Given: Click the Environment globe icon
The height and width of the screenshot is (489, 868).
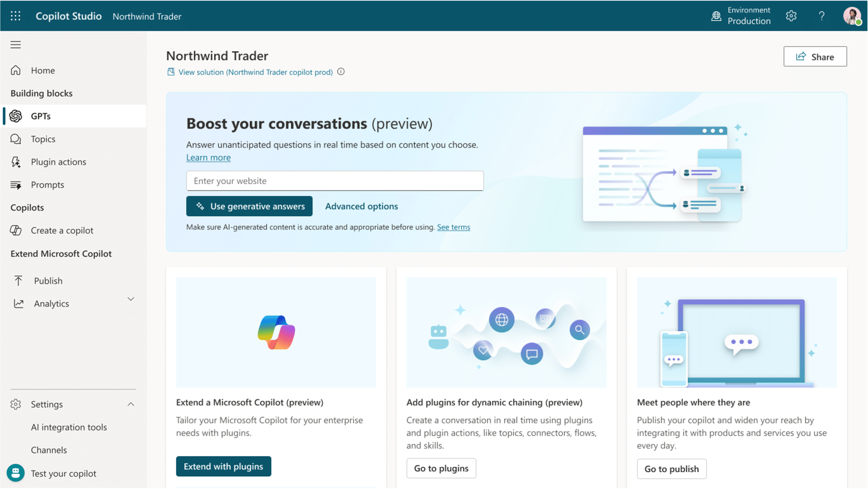Looking at the screenshot, I should point(716,16).
